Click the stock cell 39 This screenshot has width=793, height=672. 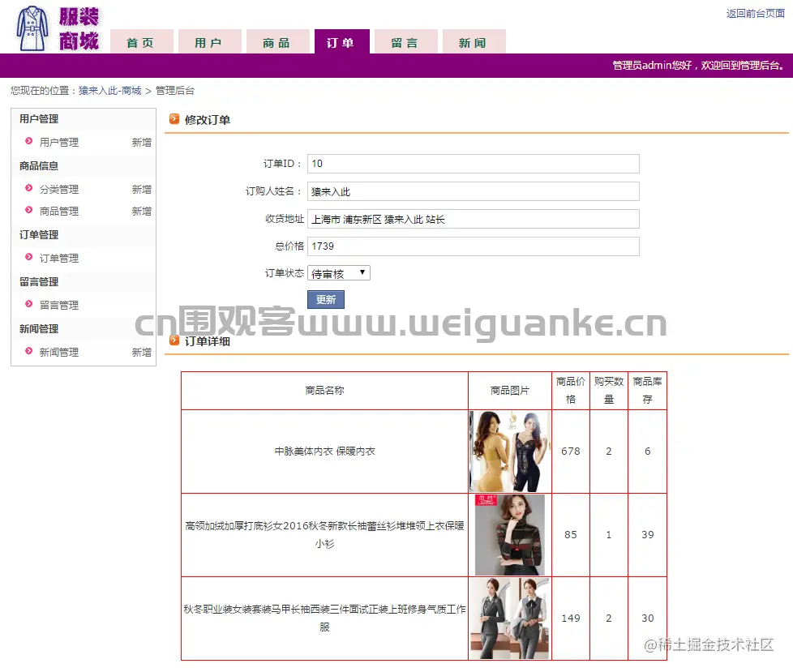[x=647, y=534]
